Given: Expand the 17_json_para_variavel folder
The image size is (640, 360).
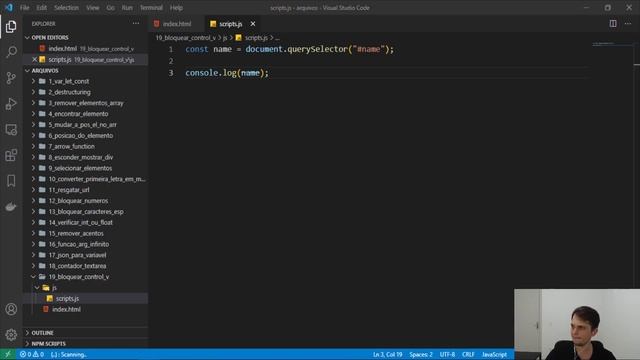Looking at the screenshot, I should 85,255.
